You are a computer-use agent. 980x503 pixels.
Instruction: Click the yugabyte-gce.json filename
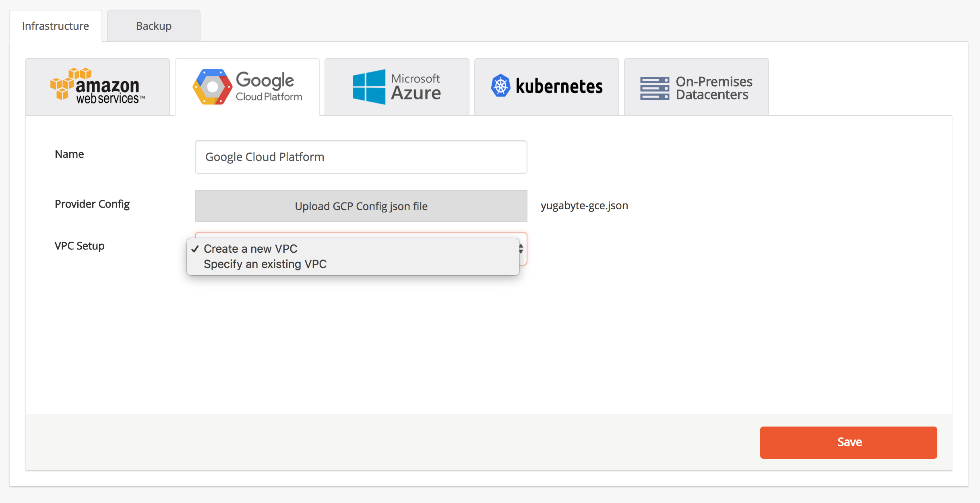tap(584, 206)
